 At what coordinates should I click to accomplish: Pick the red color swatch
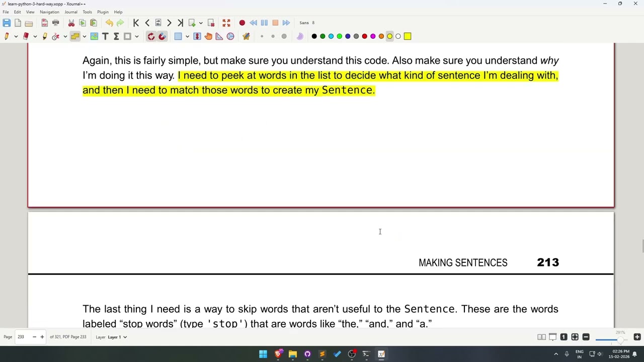coord(365,36)
